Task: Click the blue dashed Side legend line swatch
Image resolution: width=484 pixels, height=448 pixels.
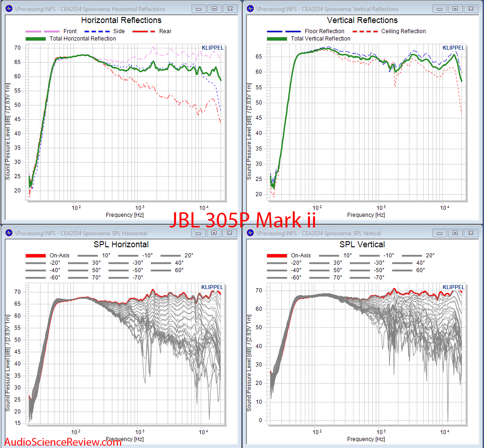Action: (97, 31)
